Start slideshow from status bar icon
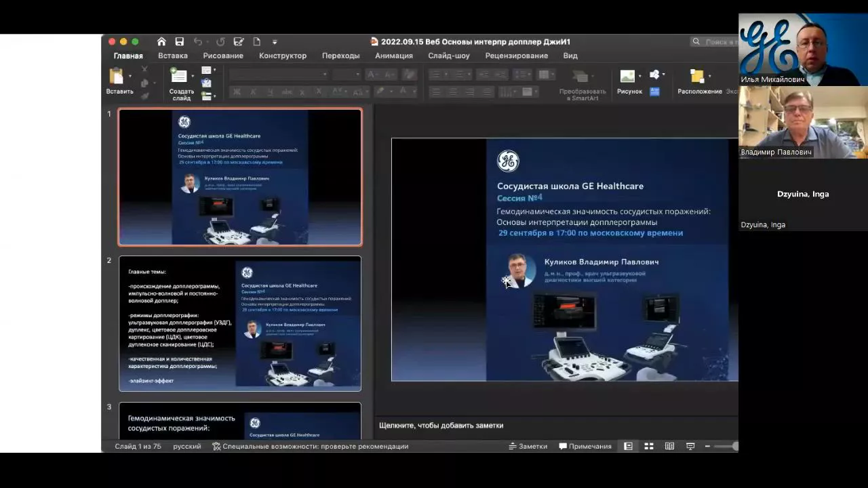The width and height of the screenshot is (868, 488). click(x=690, y=446)
